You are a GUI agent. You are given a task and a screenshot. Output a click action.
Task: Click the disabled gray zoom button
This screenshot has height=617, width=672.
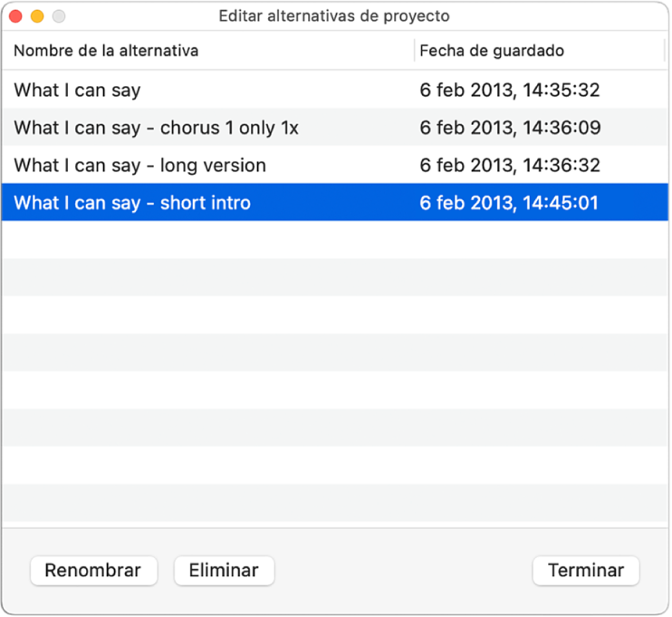point(59,16)
